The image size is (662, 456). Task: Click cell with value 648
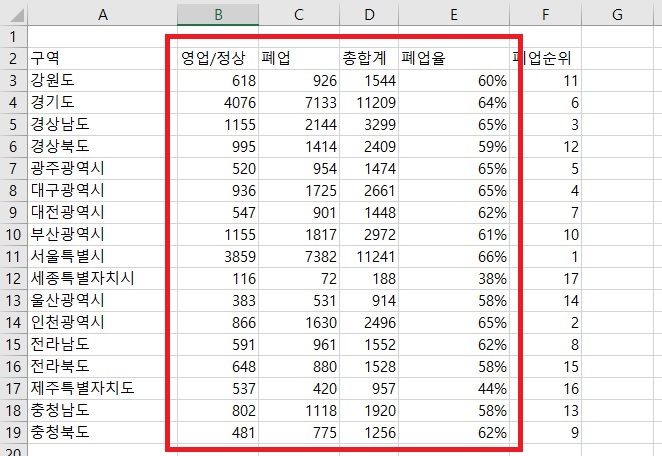(x=218, y=366)
